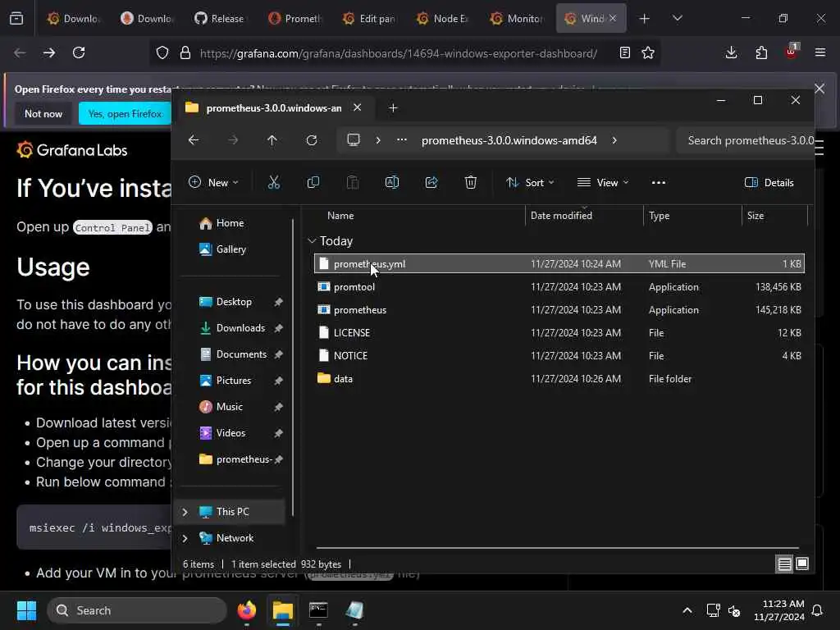This screenshot has height=630, width=840.
Task: Switch to the Edit panel tab in Firefox
Action: tap(368, 19)
